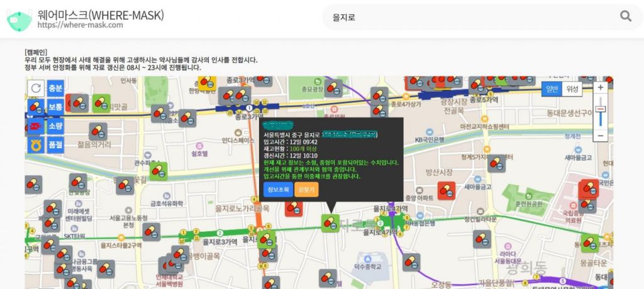Viewport: 644px width, 289px height.
Task: Select green pharmacy marker below the popup
Action: (x=330, y=223)
